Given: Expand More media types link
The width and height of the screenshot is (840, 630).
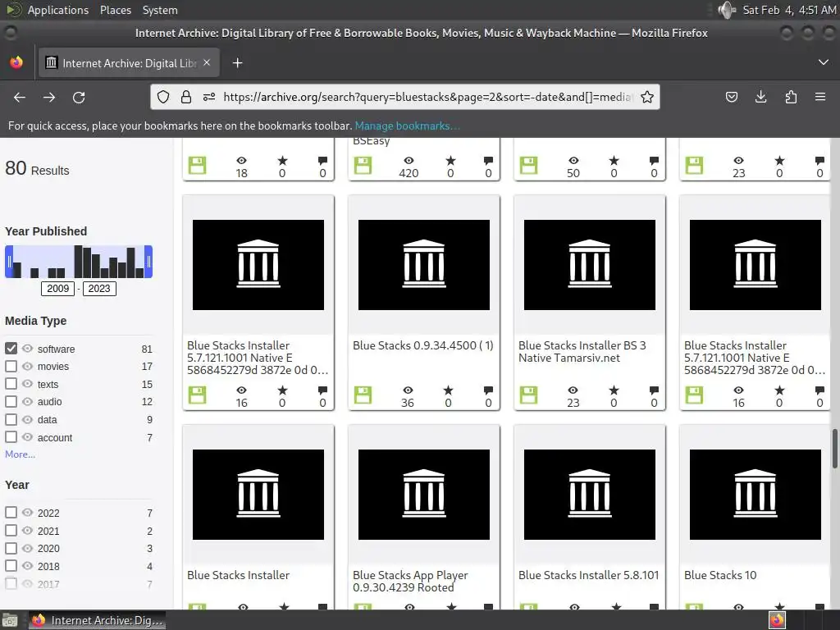Looking at the screenshot, I should pyautogui.click(x=20, y=454).
